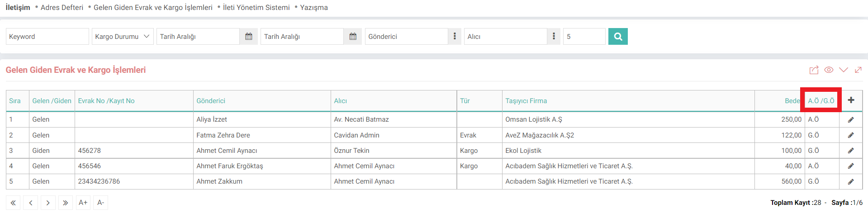The image size is (868, 218).
Task: Toggle the eye visibility icon in header
Action: pos(829,70)
